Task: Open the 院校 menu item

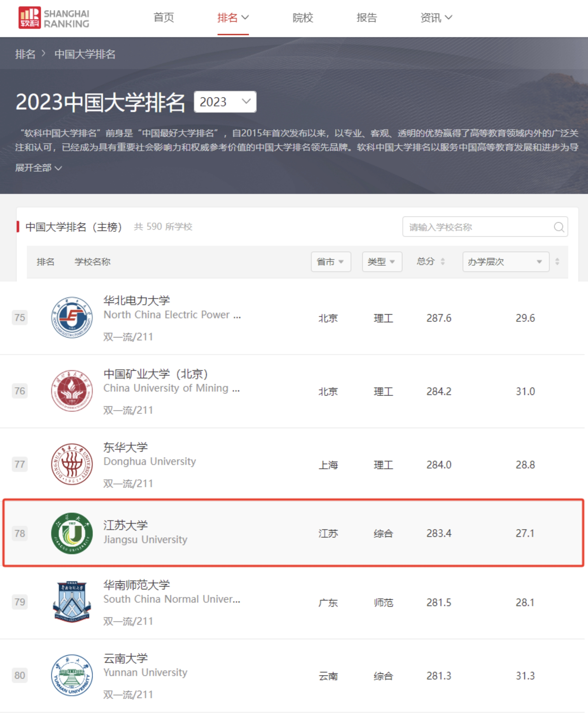Action: click(303, 18)
